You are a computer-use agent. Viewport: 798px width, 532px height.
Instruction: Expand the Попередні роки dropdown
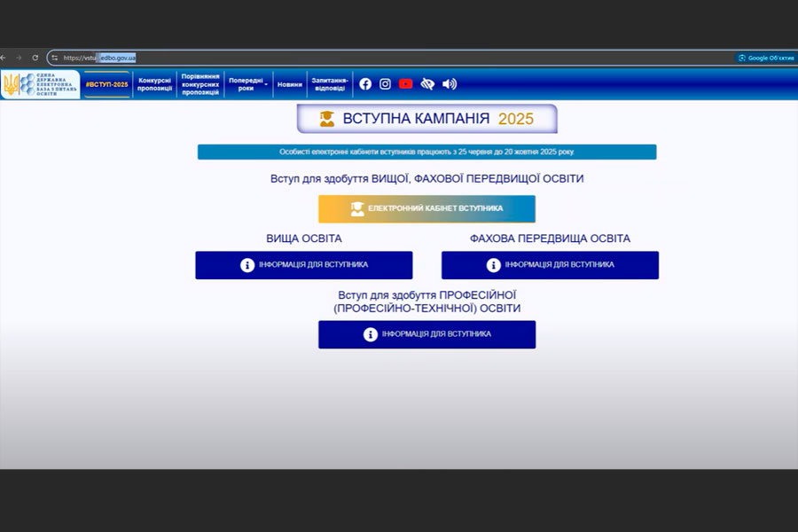247,84
